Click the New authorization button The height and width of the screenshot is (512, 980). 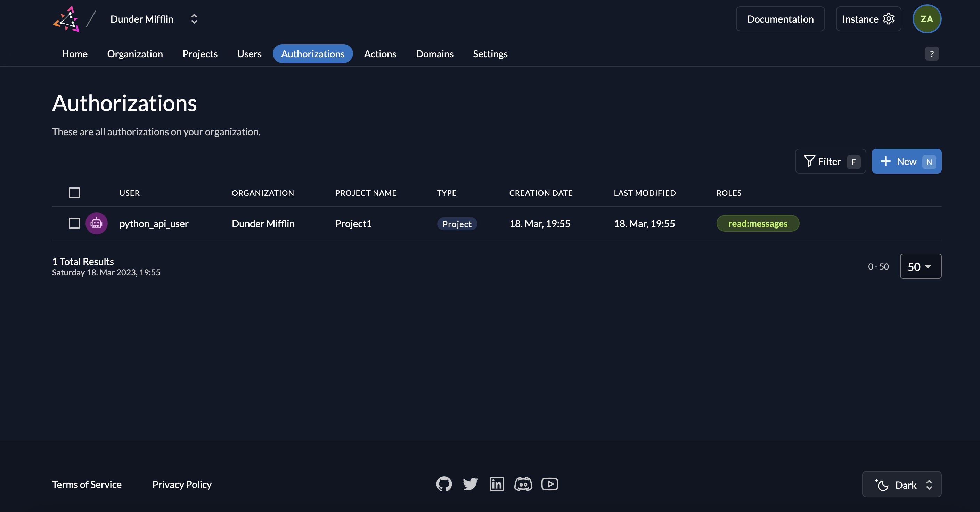tap(906, 160)
